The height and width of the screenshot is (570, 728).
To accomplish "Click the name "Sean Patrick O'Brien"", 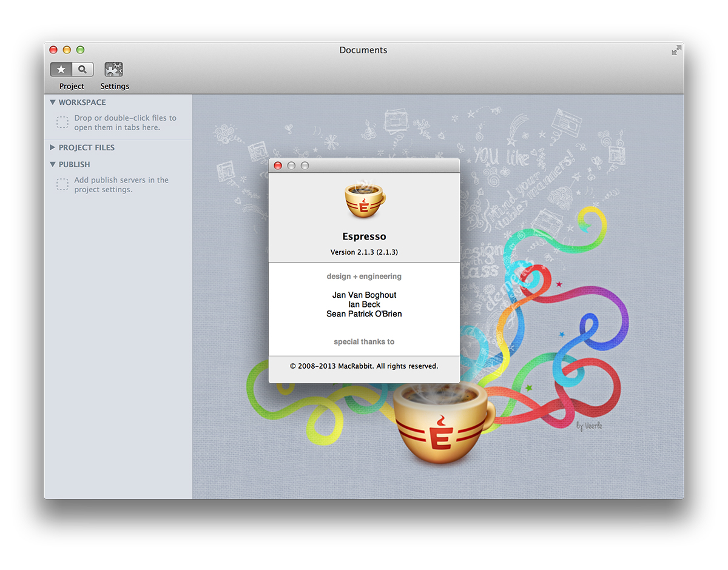I will click(364, 313).
